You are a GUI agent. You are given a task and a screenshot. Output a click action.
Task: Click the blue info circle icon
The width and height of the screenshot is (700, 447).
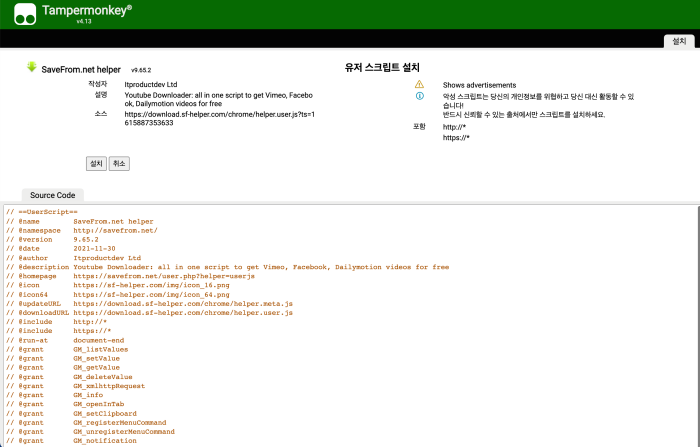click(x=420, y=96)
